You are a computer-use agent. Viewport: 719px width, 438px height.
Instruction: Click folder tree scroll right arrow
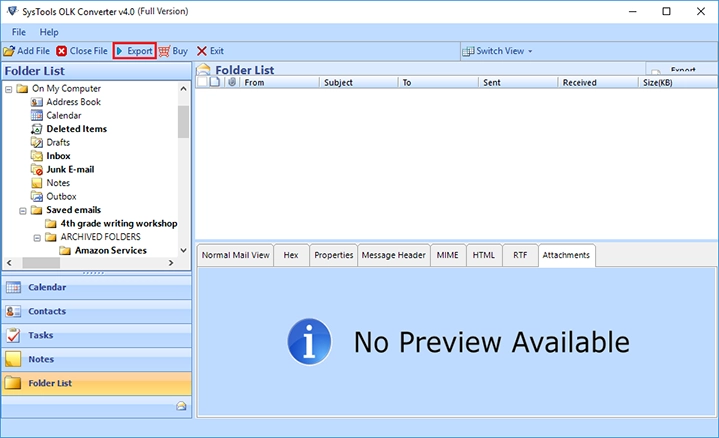point(171,263)
